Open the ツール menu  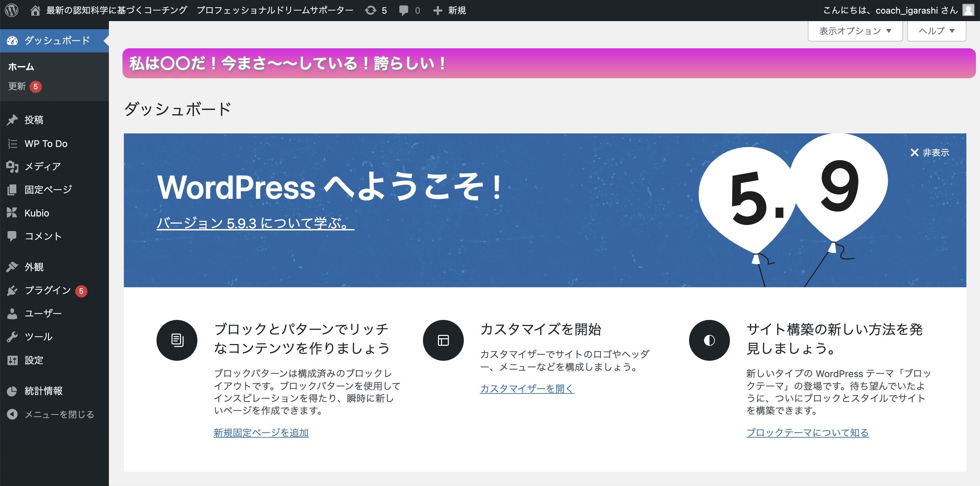54,337
